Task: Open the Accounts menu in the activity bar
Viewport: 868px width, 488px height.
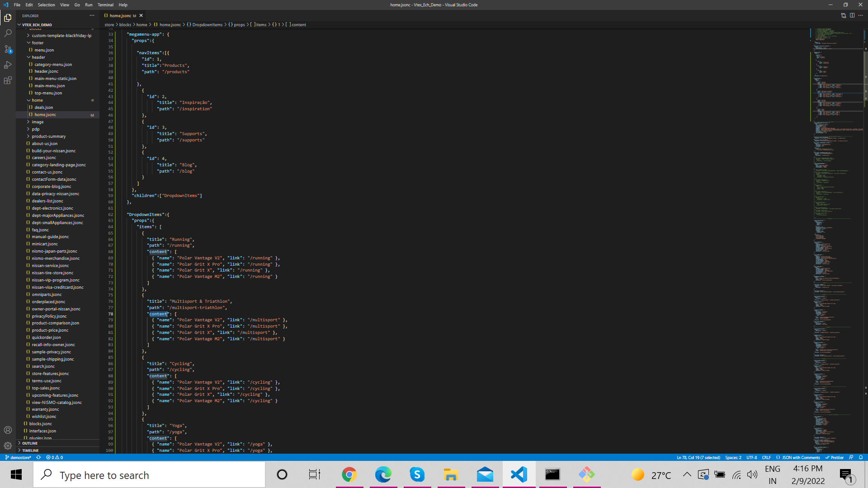Action: click(8, 430)
